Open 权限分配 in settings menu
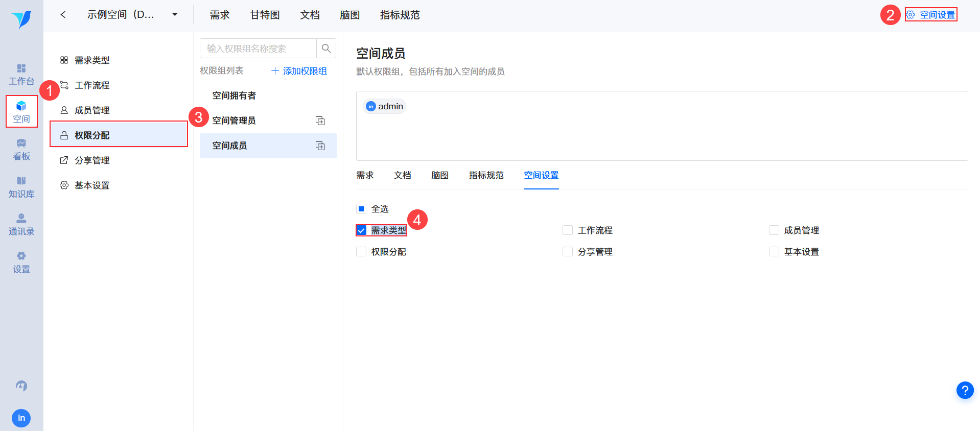This screenshot has width=980, height=431. 119,135
